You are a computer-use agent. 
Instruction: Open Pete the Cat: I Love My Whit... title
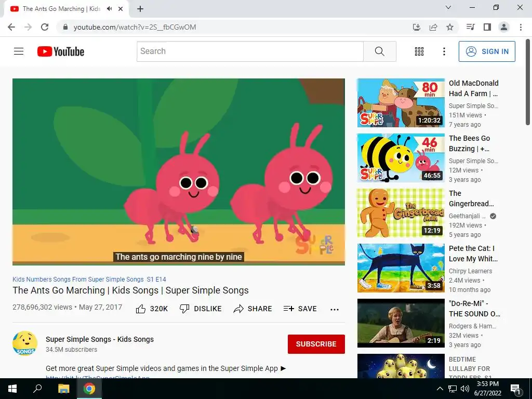tap(473, 254)
